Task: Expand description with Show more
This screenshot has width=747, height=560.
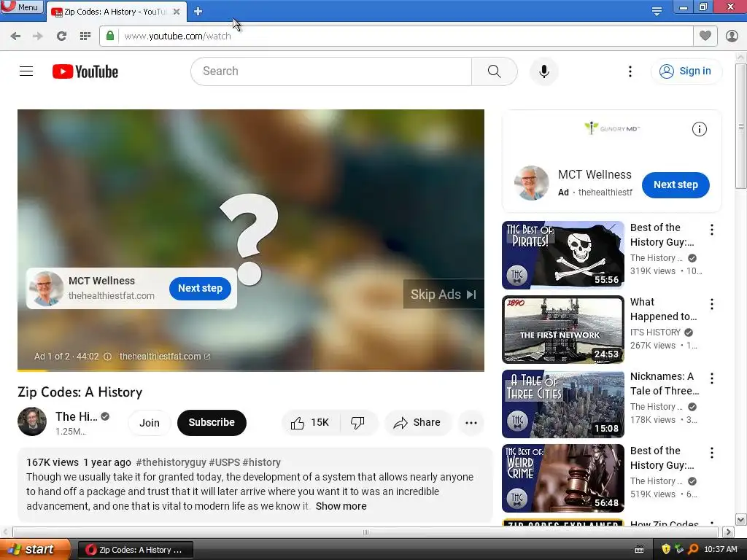Action: [341, 506]
